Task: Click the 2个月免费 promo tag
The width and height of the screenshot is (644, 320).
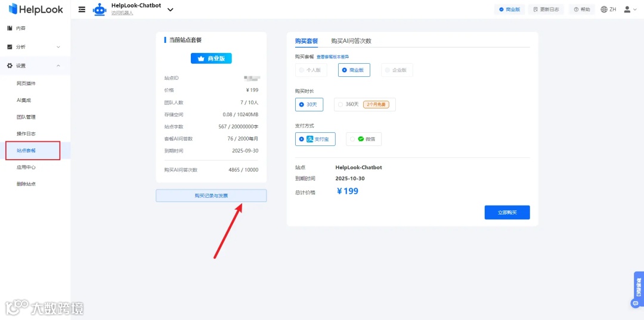Action: 376,105
